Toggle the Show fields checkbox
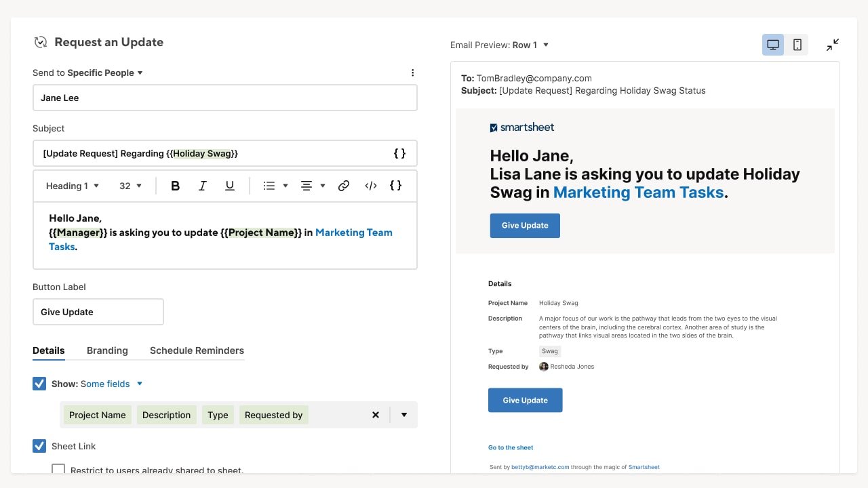868x488 pixels. click(39, 384)
